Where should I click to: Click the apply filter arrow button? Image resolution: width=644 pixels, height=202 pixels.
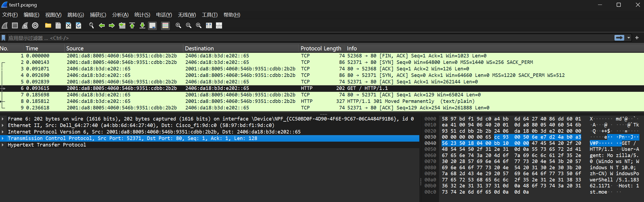[619, 38]
